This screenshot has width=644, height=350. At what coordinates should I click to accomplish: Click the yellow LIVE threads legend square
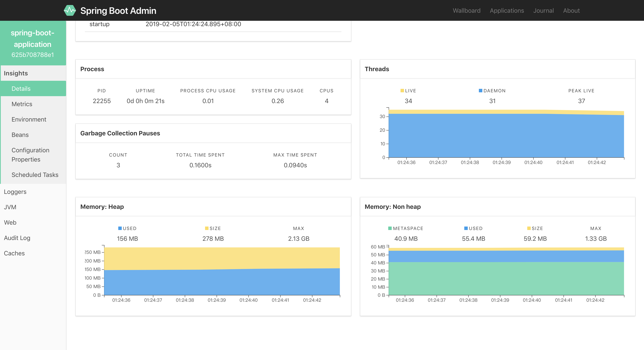coord(402,91)
